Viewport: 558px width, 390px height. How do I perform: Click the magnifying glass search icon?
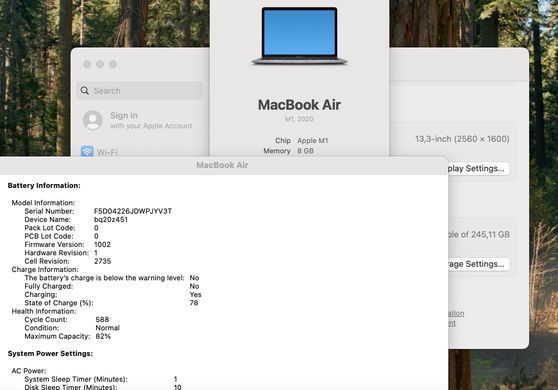tap(85, 90)
